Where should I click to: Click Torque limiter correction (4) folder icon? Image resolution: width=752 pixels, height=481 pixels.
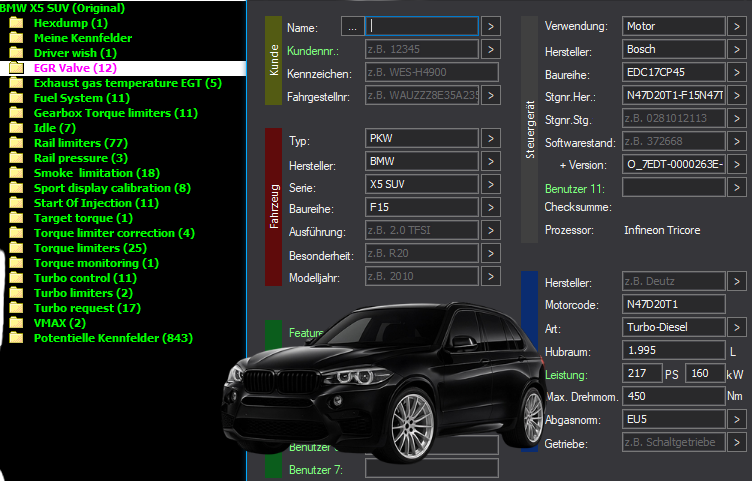(16, 233)
